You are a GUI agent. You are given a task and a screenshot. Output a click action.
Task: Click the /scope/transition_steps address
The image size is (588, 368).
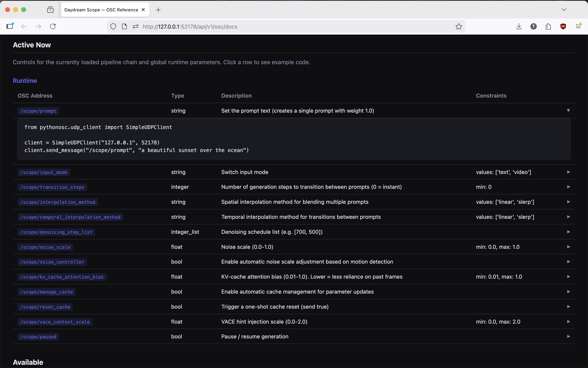click(52, 187)
